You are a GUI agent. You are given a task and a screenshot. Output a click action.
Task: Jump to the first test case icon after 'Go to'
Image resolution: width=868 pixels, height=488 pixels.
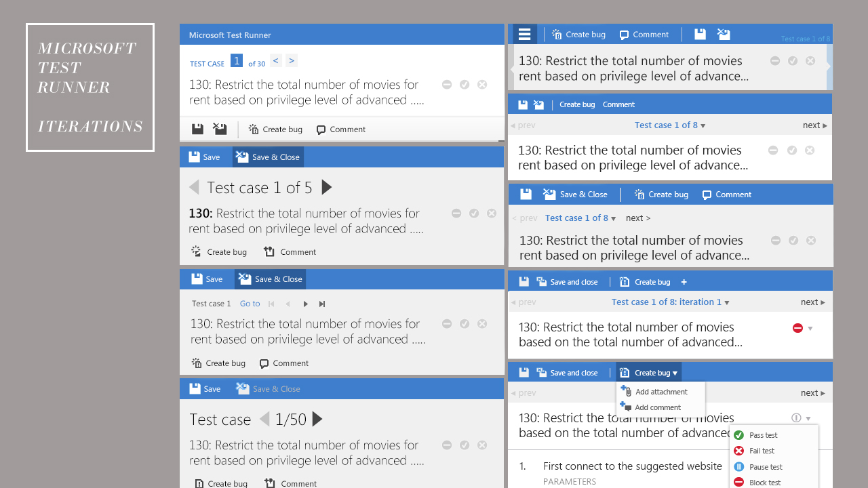pyautogui.click(x=271, y=304)
